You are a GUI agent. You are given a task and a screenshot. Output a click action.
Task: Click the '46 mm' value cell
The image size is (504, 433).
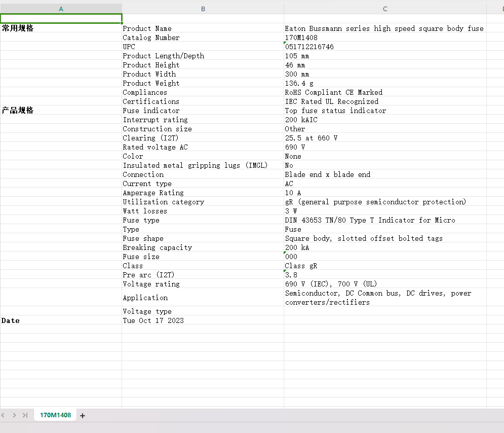tap(385, 65)
